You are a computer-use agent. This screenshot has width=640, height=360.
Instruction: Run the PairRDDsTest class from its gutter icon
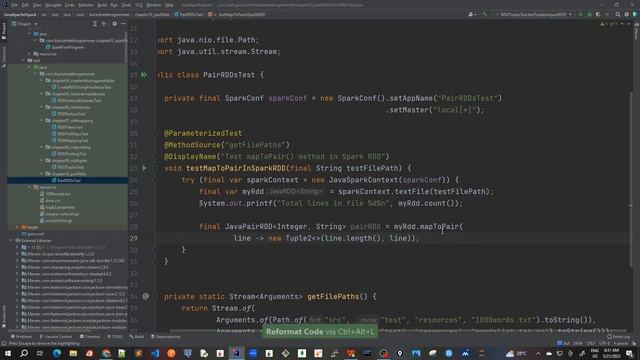tap(144, 75)
